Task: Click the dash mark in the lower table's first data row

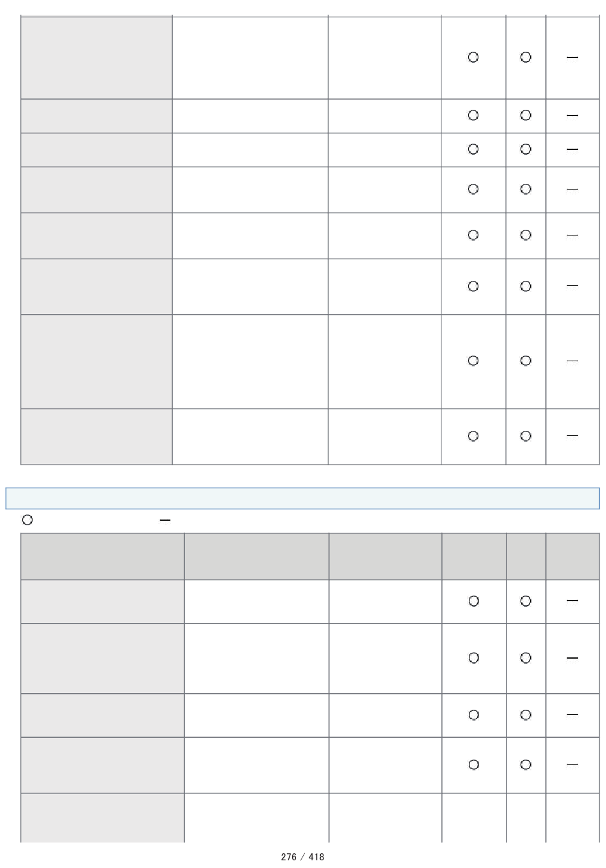Action: pyautogui.click(x=572, y=601)
